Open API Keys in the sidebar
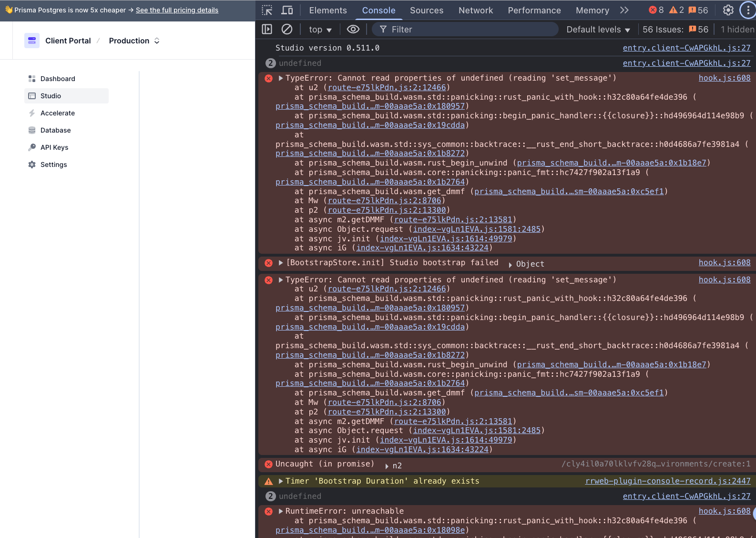756x538 pixels. point(54,147)
